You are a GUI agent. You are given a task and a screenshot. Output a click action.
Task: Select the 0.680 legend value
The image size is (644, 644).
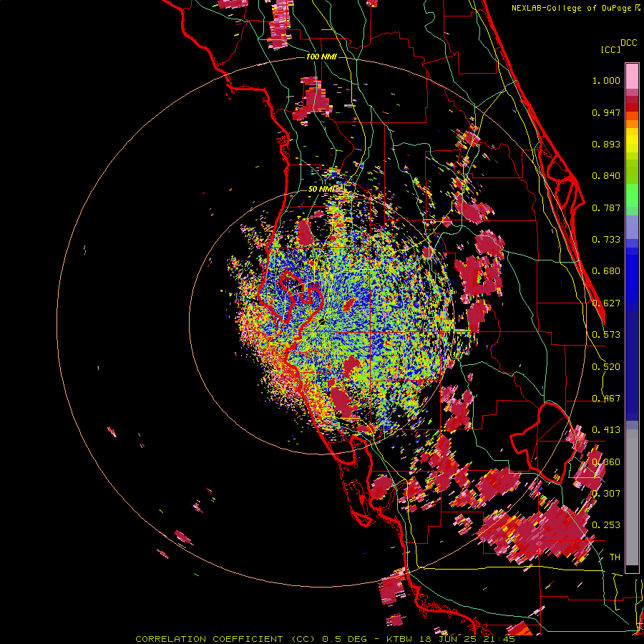click(x=606, y=271)
